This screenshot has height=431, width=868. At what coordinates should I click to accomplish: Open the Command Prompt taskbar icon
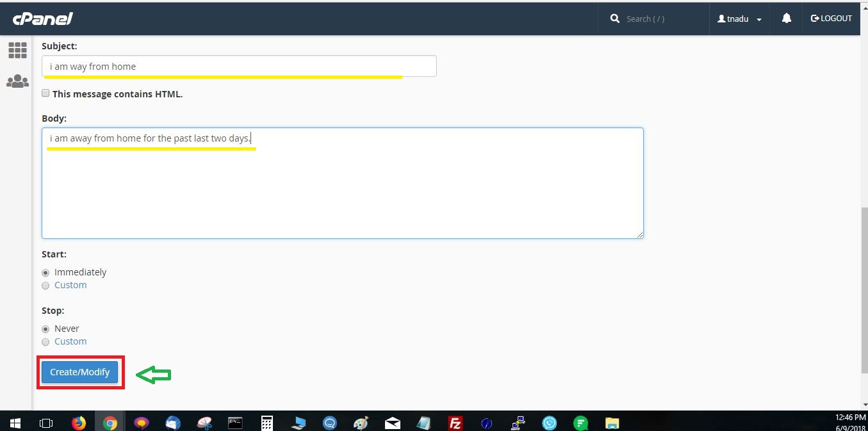click(236, 423)
